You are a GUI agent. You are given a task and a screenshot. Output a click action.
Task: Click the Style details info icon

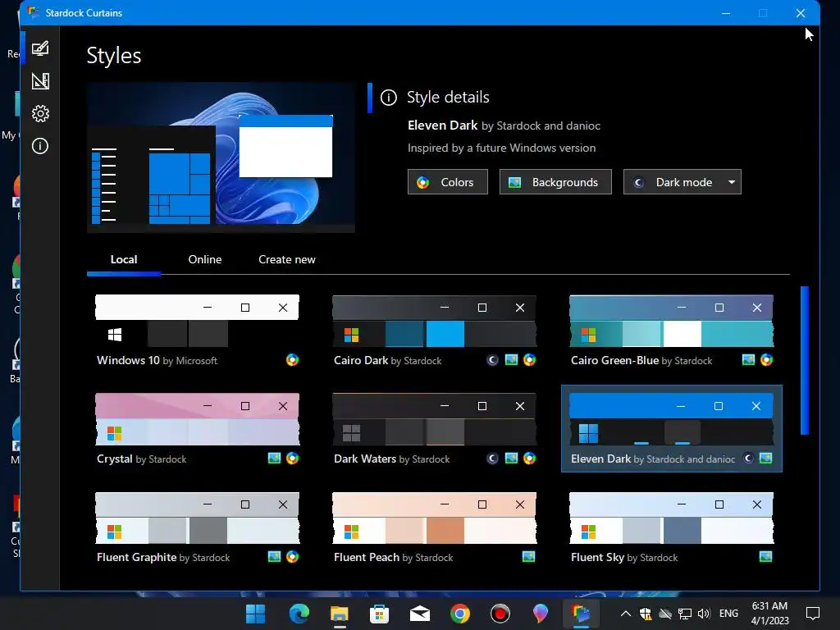pos(388,98)
